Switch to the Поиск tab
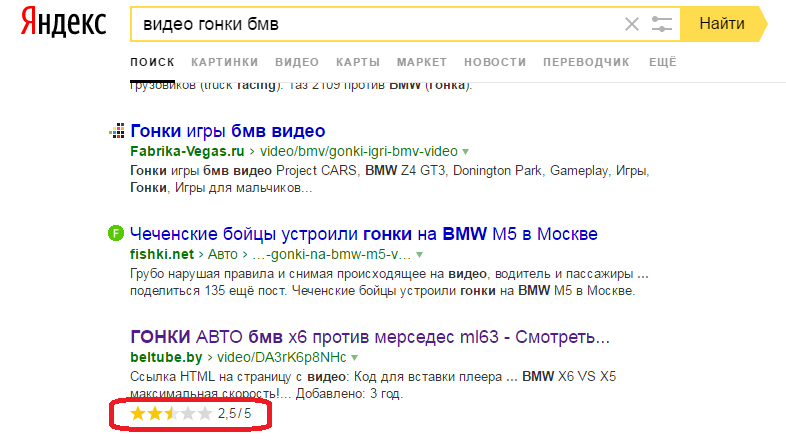 (x=152, y=62)
